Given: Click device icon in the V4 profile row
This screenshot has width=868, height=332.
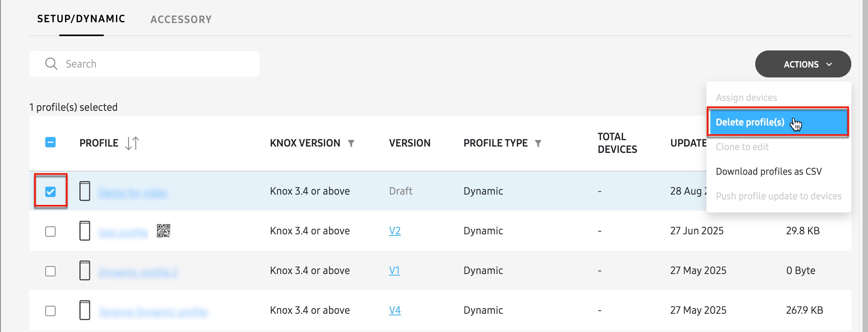Looking at the screenshot, I should point(85,310).
